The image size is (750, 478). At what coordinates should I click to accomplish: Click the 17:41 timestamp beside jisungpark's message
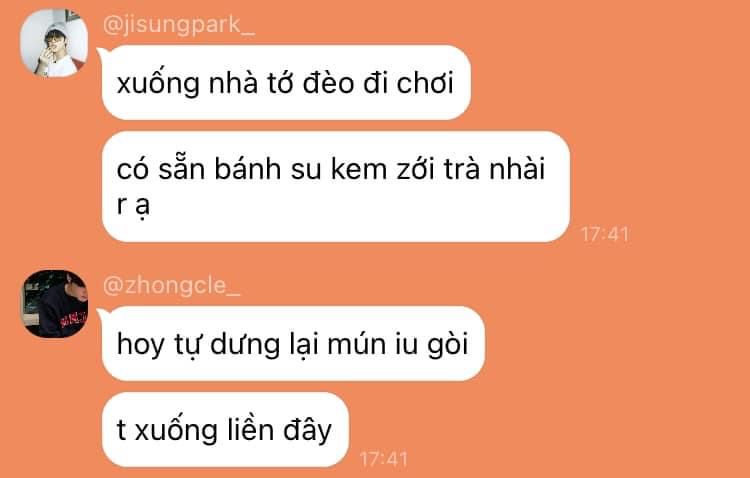coord(605,234)
